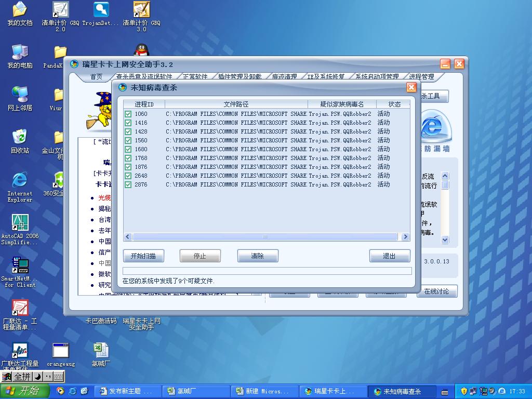Click 在线讨论 button in Rising window
532x399 pixels.
point(436,291)
